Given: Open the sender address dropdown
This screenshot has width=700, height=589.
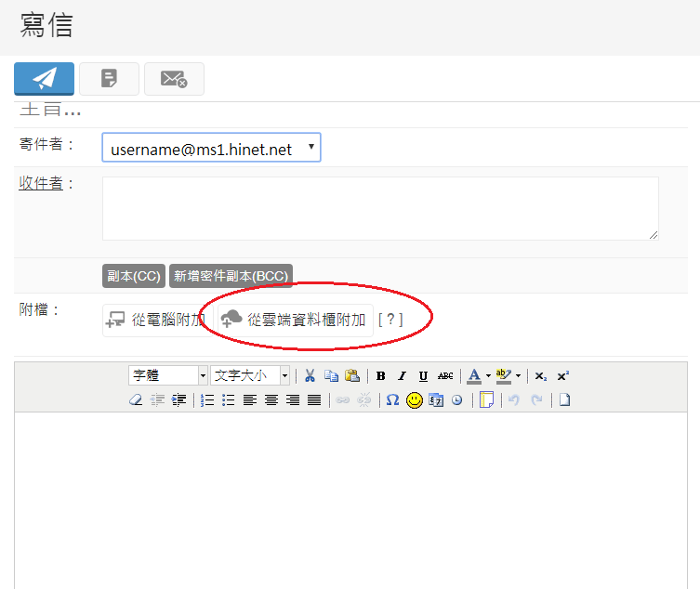Looking at the screenshot, I should pyautogui.click(x=212, y=147).
